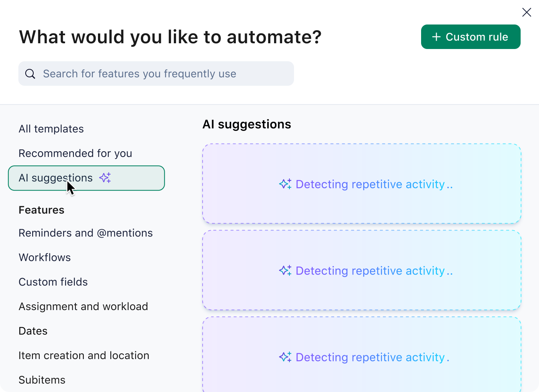The height and width of the screenshot is (392, 539).
Task: Open Reminders and @mentions feature category
Action: click(86, 233)
